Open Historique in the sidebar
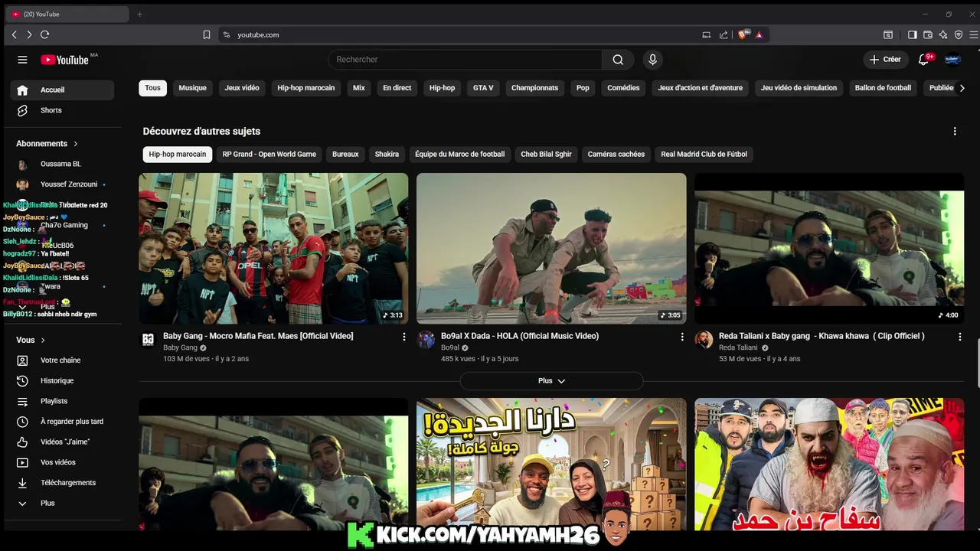Image resolution: width=980 pixels, height=551 pixels. 62,380
